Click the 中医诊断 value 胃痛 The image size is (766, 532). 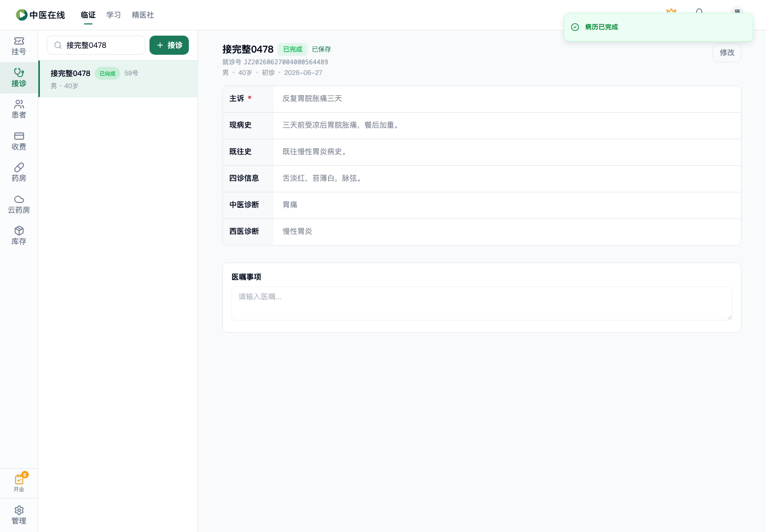[x=290, y=205]
